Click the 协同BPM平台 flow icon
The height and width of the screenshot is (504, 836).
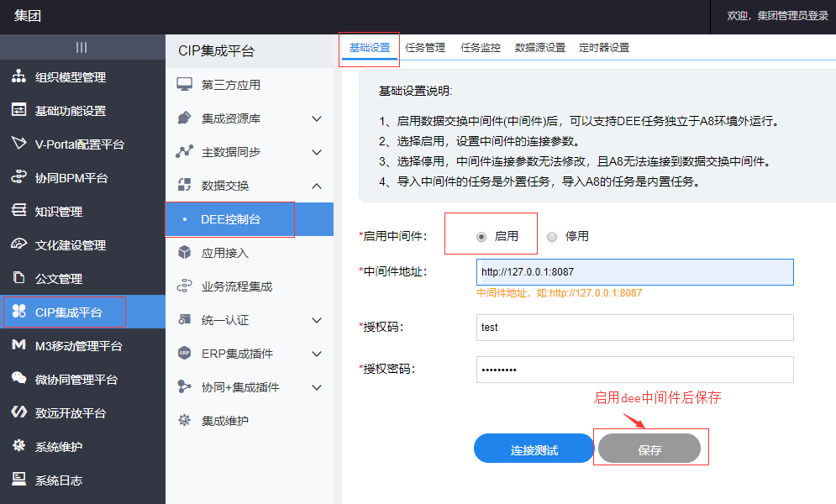pyautogui.click(x=18, y=177)
